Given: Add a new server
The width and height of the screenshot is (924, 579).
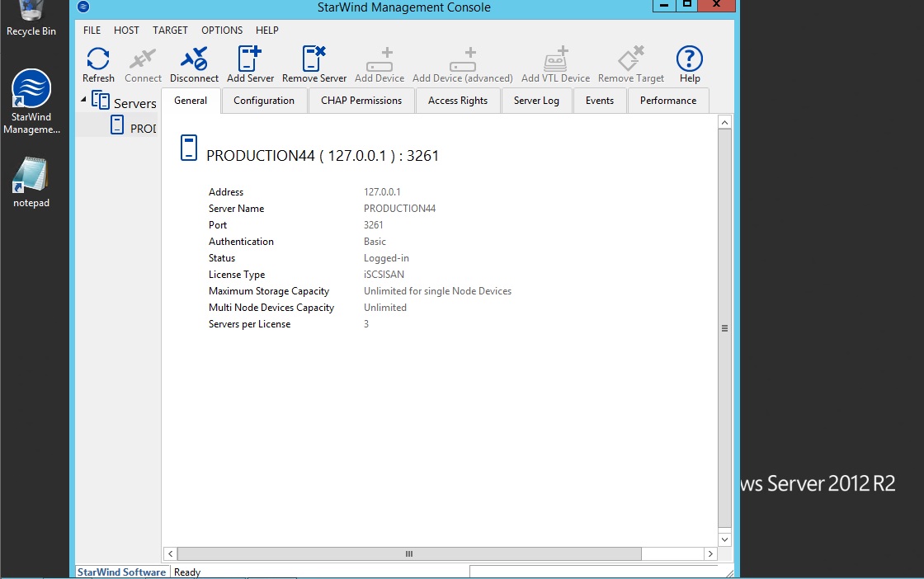Looking at the screenshot, I should pyautogui.click(x=250, y=65).
